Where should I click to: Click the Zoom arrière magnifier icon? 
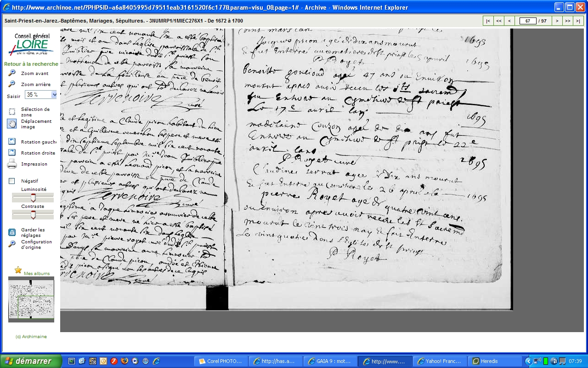tap(12, 84)
